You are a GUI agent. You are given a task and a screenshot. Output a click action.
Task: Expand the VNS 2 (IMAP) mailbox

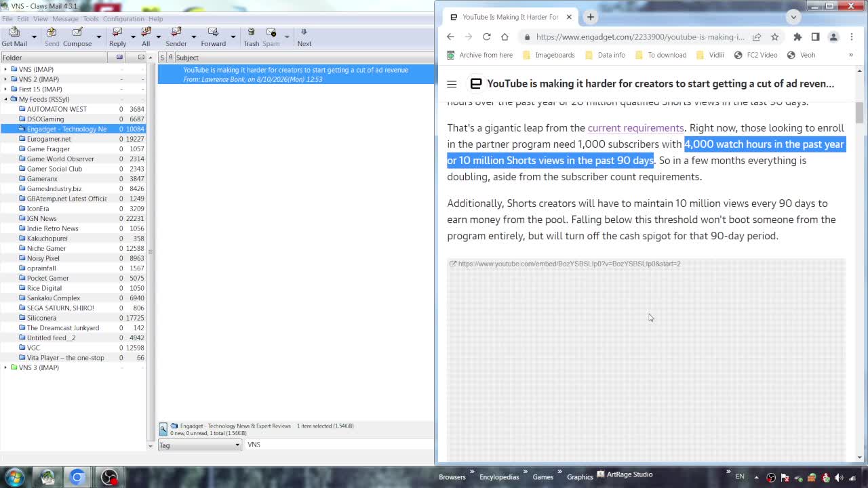[x=5, y=79]
